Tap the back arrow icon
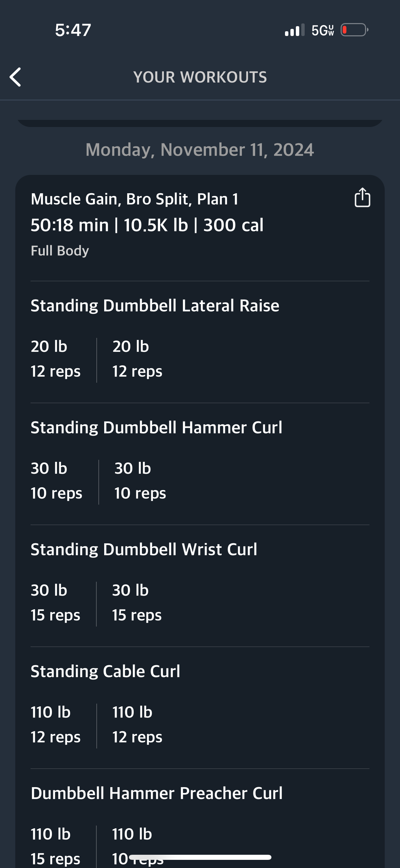Viewport: 400px width, 868px height. [x=15, y=77]
